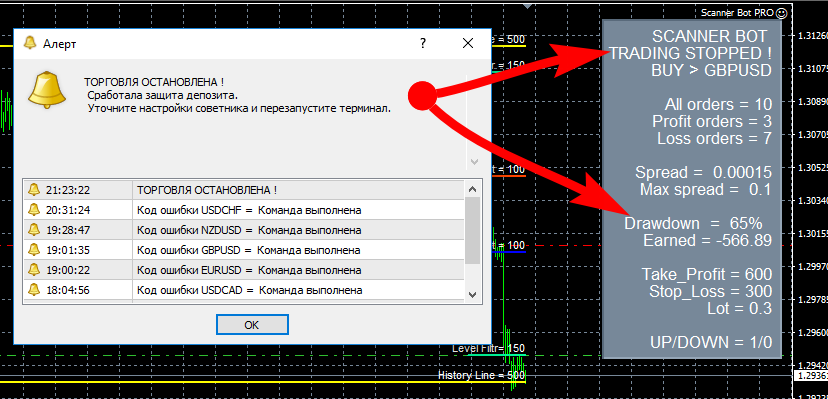828x399 pixels.
Task: Click the alert list scroll down arrow
Action: 473,294
